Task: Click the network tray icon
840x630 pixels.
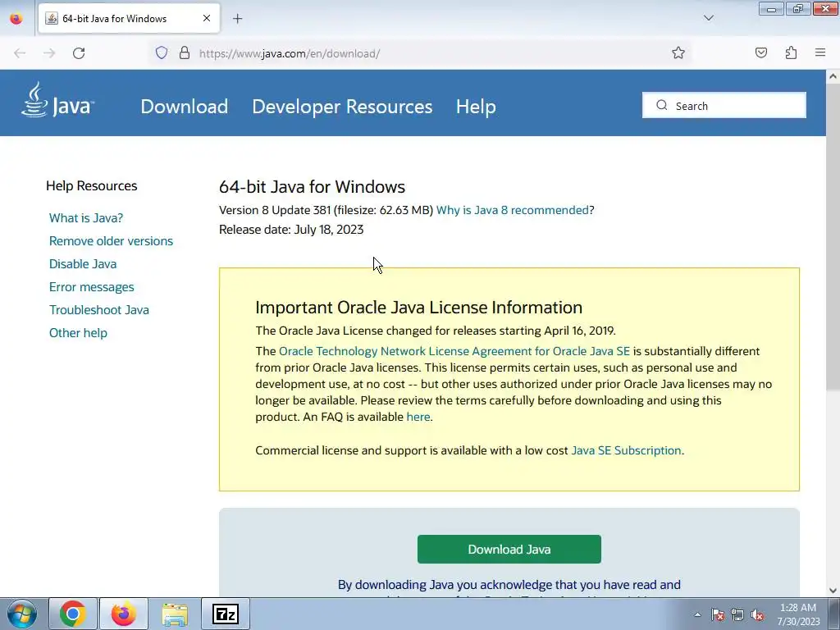Action: point(737,614)
